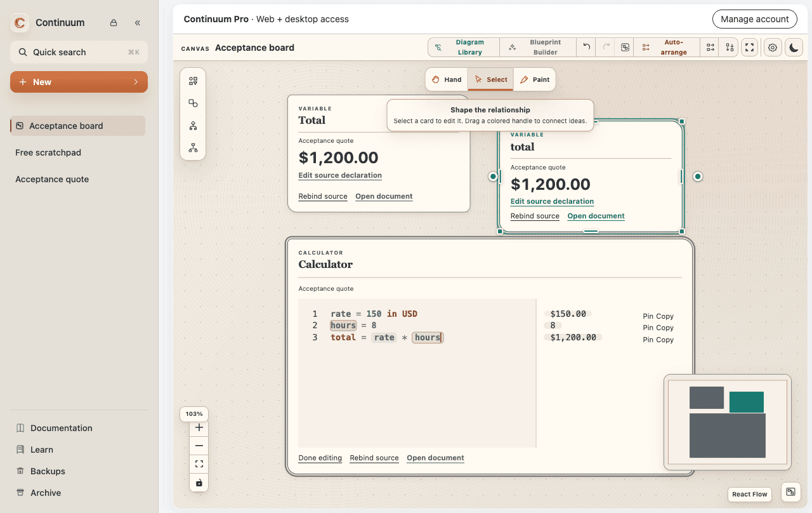Click the lock icon beside Continuum
Viewport: 812px width, 513px height.
[x=114, y=23]
